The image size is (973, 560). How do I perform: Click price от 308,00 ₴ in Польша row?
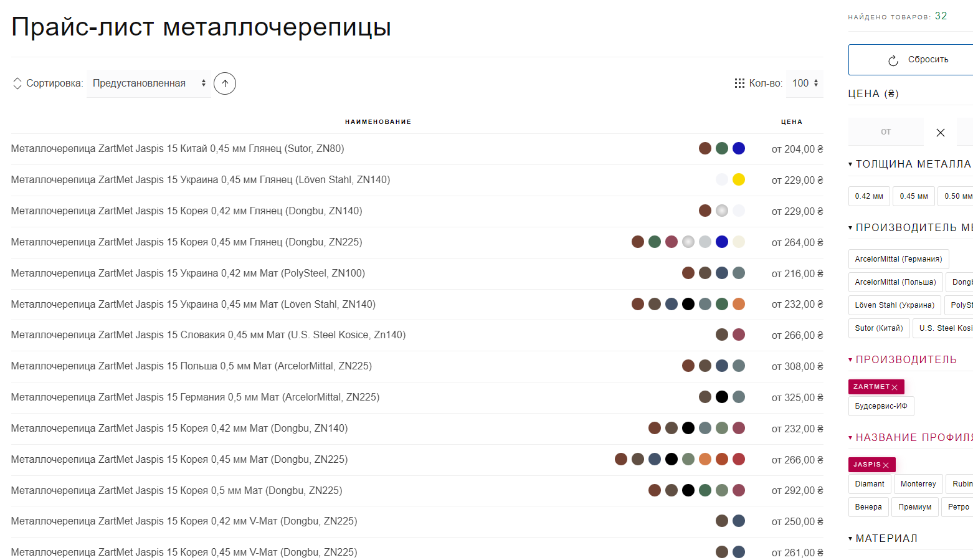tap(797, 367)
